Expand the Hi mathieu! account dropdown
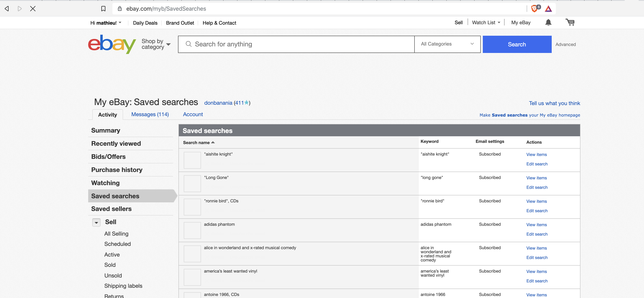The height and width of the screenshot is (298, 644). pos(106,23)
